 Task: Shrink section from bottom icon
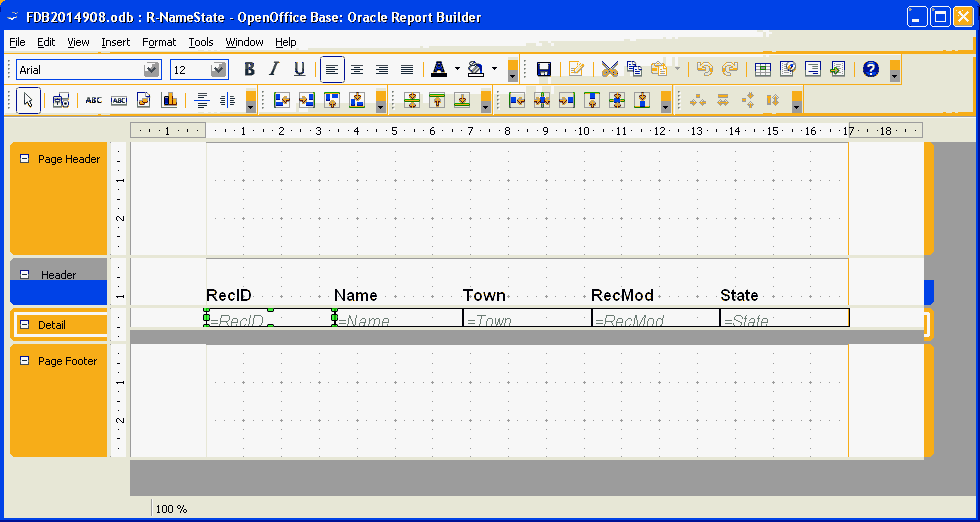click(x=461, y=100)
